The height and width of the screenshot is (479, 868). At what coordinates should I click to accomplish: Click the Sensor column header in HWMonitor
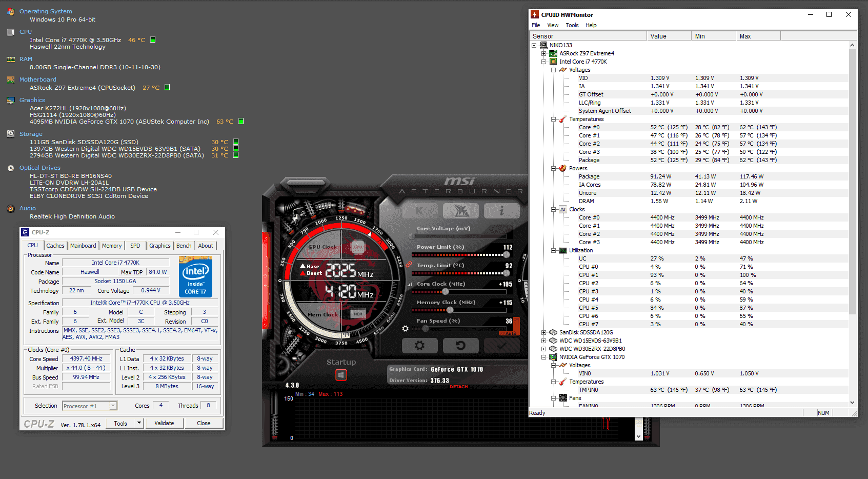click(x=588, y=36)
